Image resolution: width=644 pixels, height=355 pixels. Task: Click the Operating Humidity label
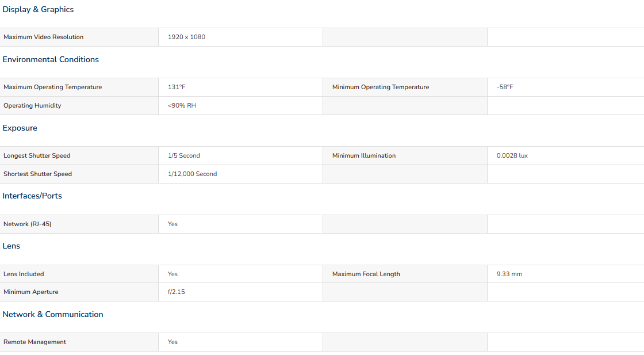(32, 106)
